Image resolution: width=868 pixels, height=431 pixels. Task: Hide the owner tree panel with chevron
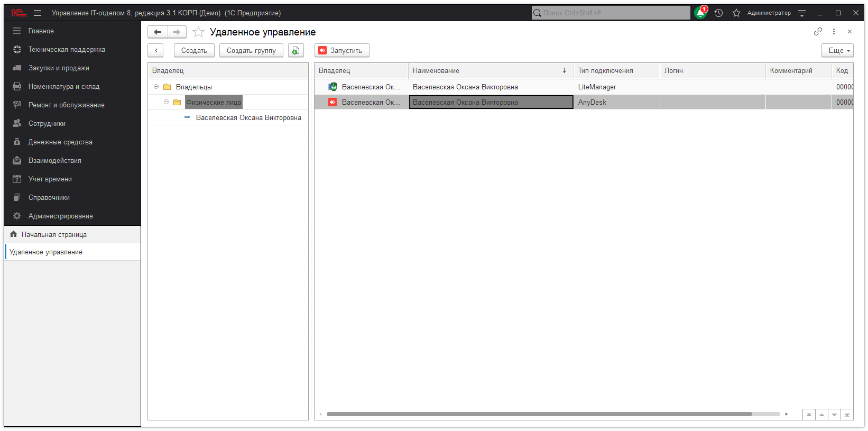coord(156,50)
